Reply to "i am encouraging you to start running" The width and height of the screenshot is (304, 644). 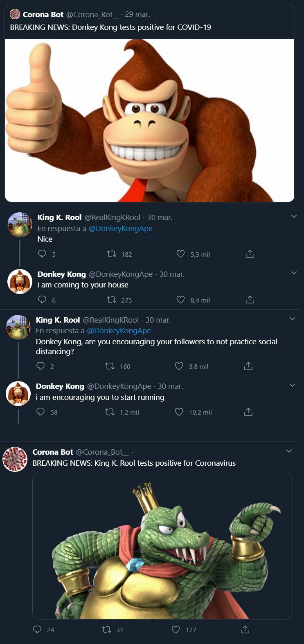point(41,412)
